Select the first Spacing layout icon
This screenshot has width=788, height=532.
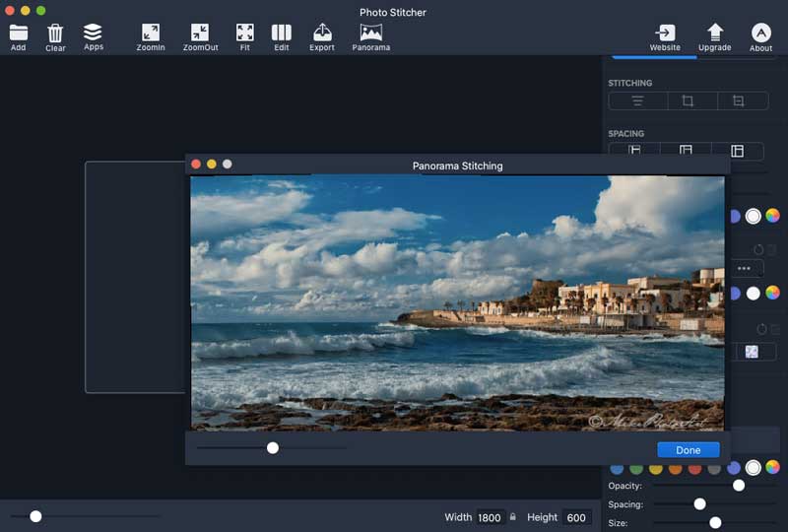(634, 151)
